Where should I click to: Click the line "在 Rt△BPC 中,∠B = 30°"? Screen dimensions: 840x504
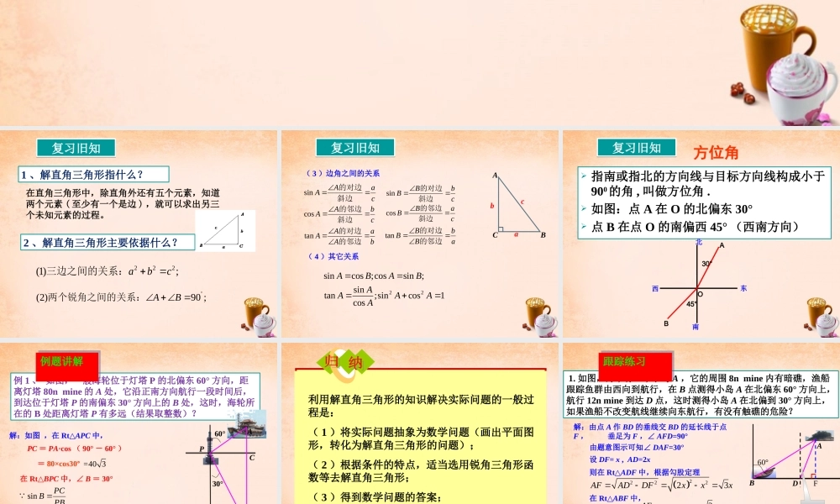(66, 479)
